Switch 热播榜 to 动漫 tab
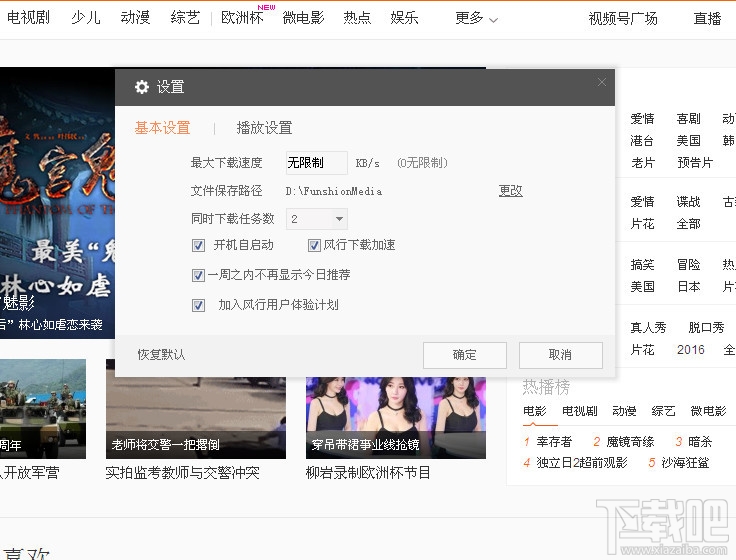 click(624, 411)
